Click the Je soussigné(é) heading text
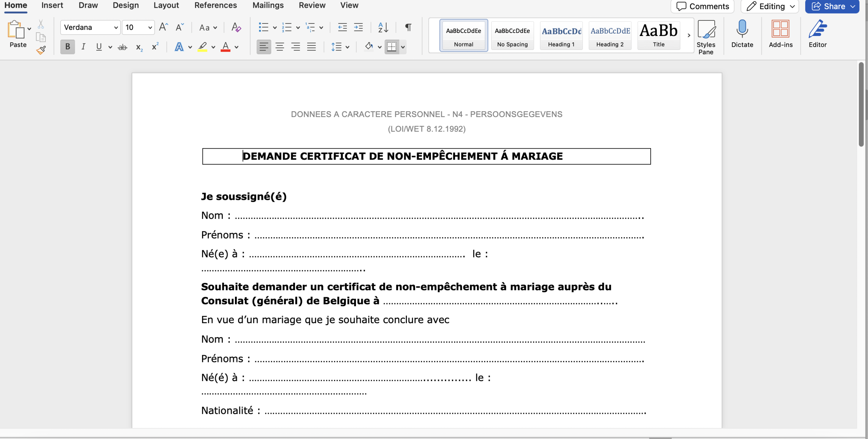The image size is (868, 439). click(x=244, y=196)
